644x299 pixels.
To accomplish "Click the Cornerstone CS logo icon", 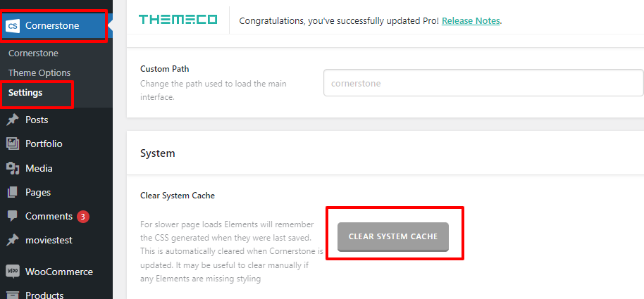I will 13,26.
